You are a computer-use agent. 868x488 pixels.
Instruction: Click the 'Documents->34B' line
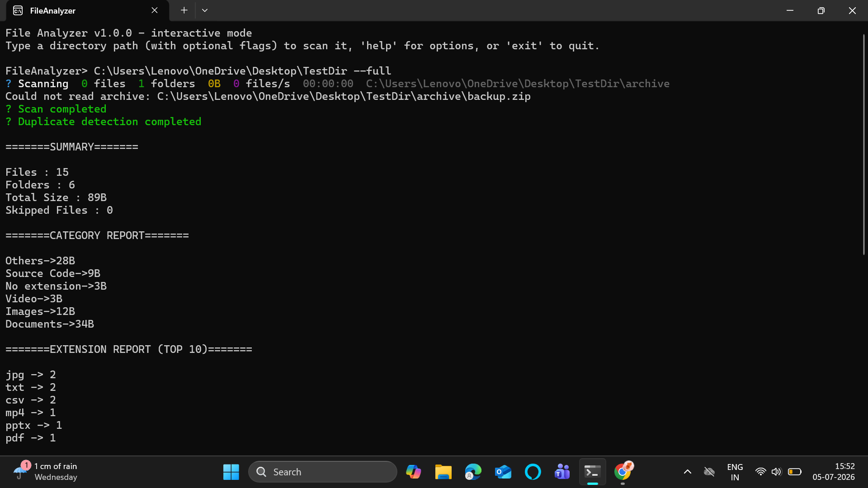click(50, 324)
